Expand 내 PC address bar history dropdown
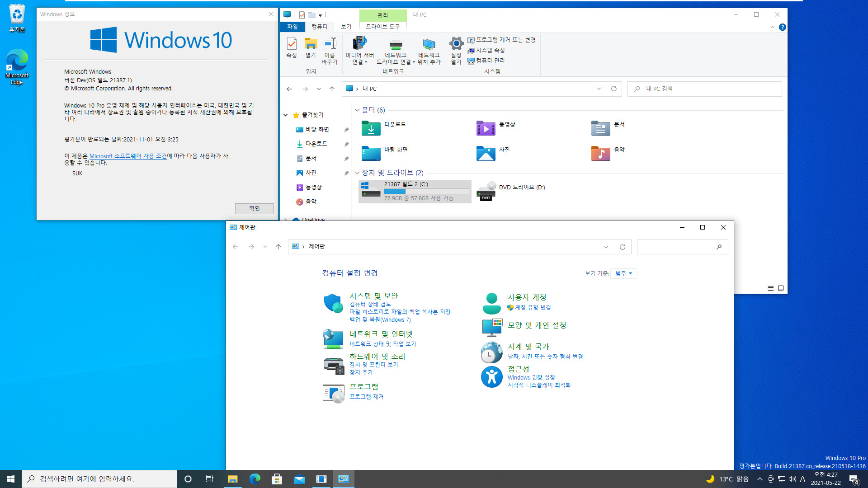The width and height of the screenshot is (868, 488). point(599,89)
